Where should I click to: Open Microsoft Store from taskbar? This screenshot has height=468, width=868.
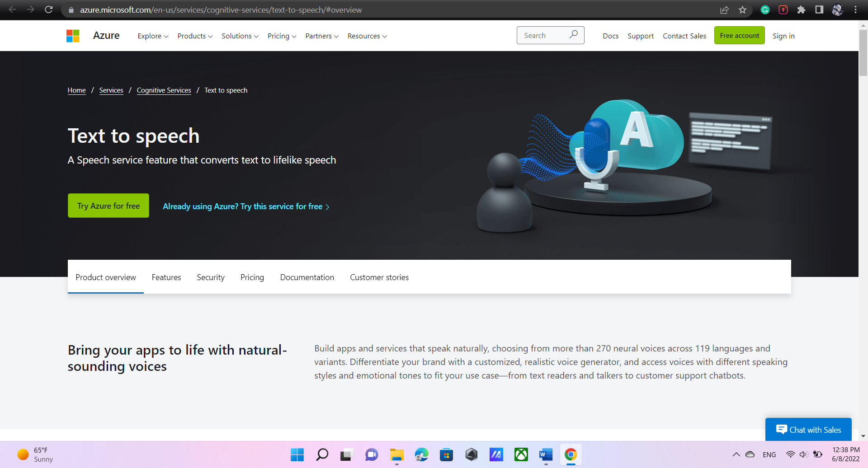point(446,454)
